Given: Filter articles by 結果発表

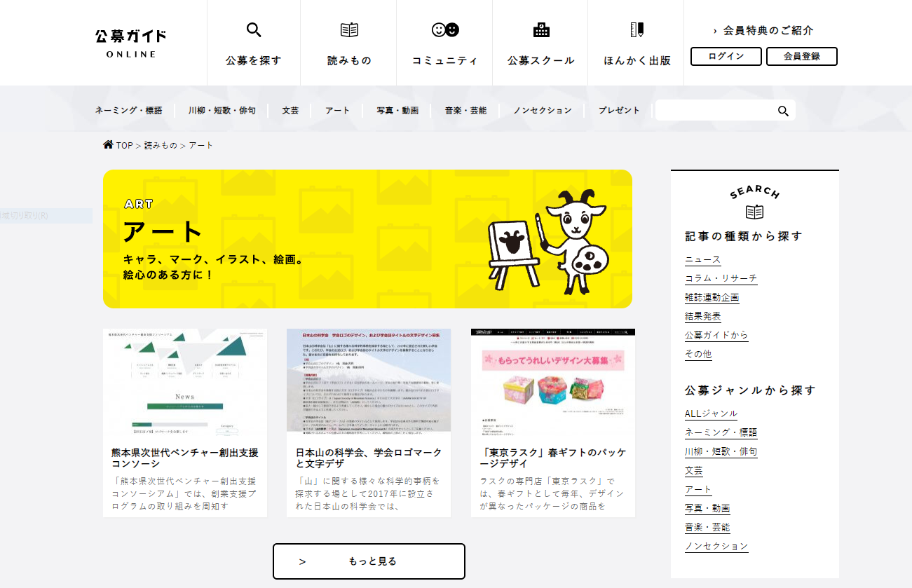Looking at the screenshot, I should [x=703, y=316].
